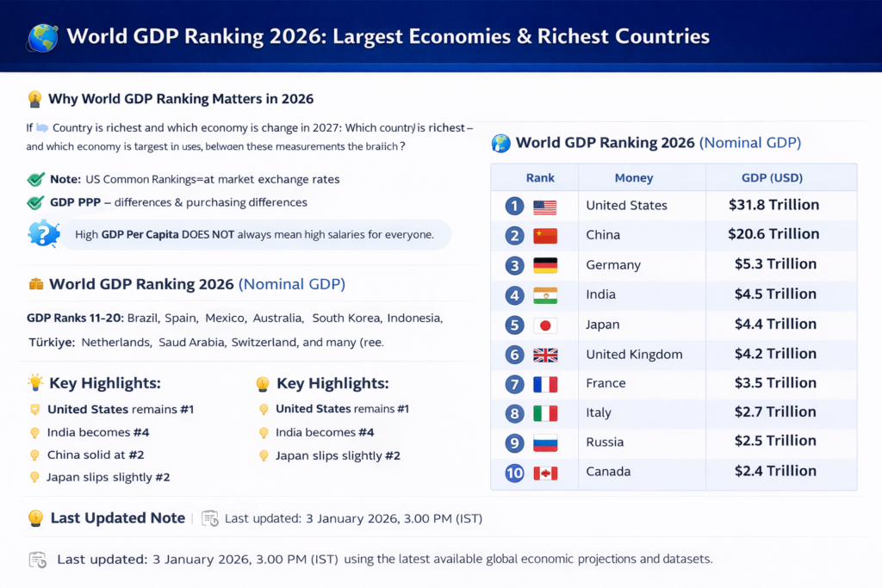
Task: Click the China flag icon
Action: click(x=545, y=236)
